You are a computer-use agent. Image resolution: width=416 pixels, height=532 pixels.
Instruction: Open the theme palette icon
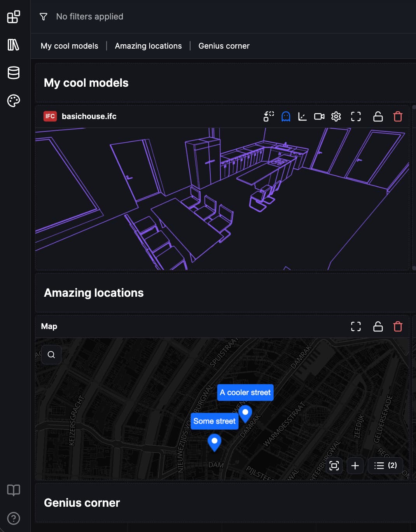tap(14, 101)
